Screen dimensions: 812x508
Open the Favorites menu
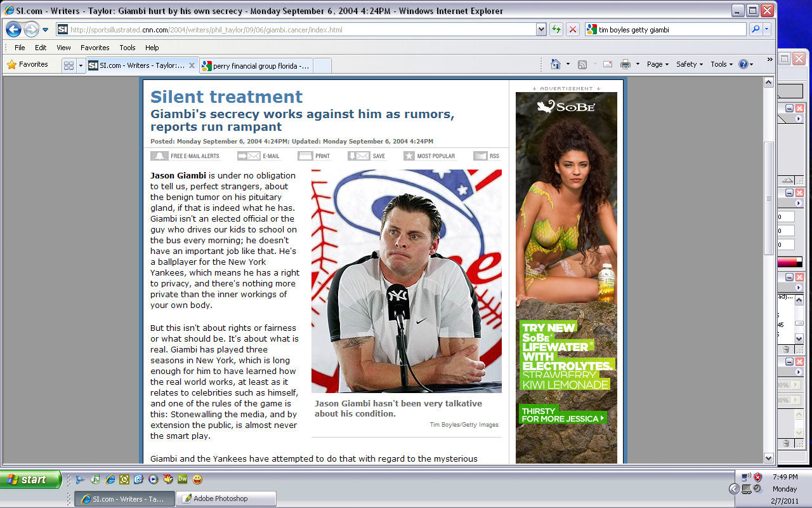95,48
